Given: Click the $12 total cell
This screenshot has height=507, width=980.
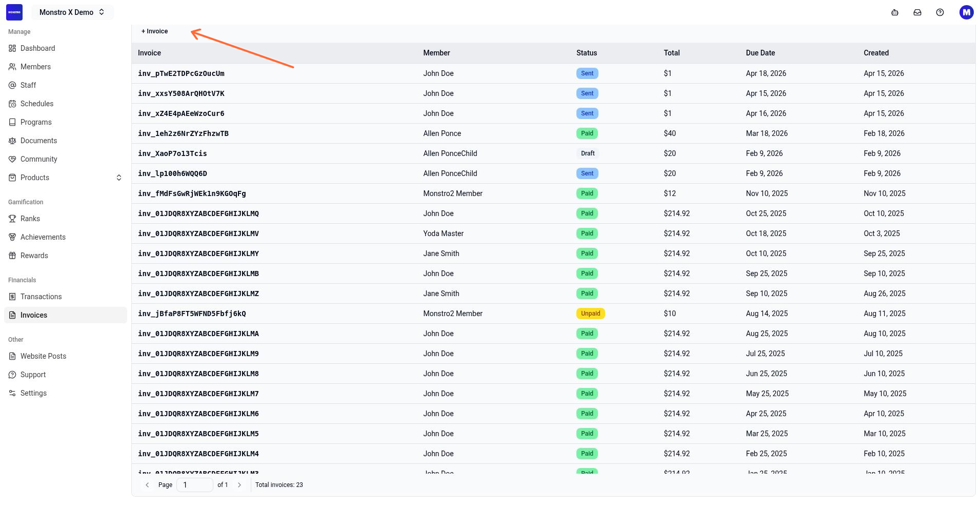Looking at the screenshot, I should (670, 193).
